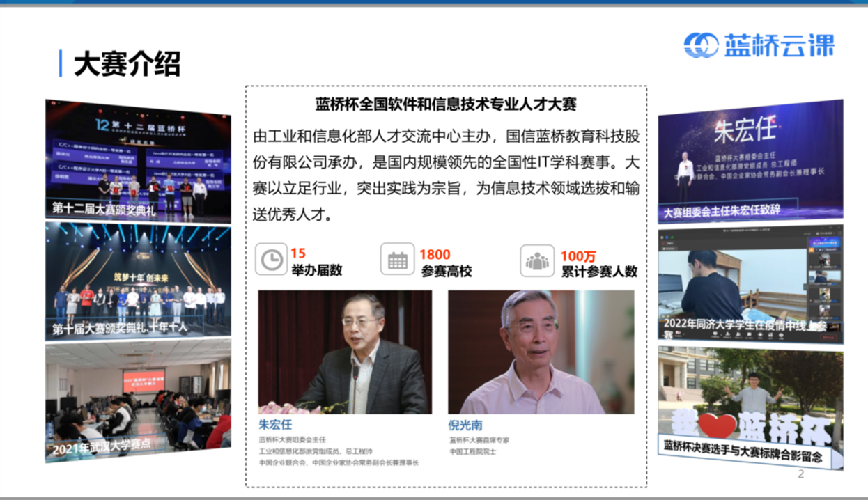Click the slide page number 2

click(x=800, y=475)
